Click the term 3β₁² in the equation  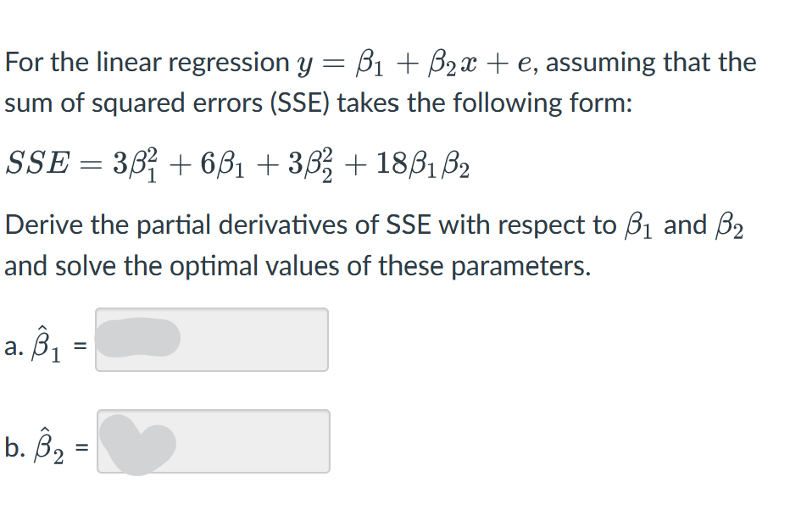click(x=137, y=163)
